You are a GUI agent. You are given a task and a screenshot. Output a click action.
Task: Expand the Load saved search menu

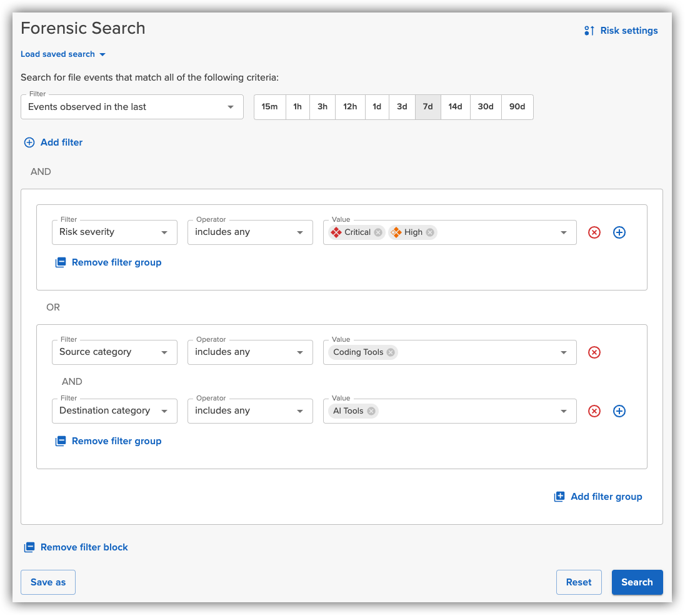click(62, 54)
